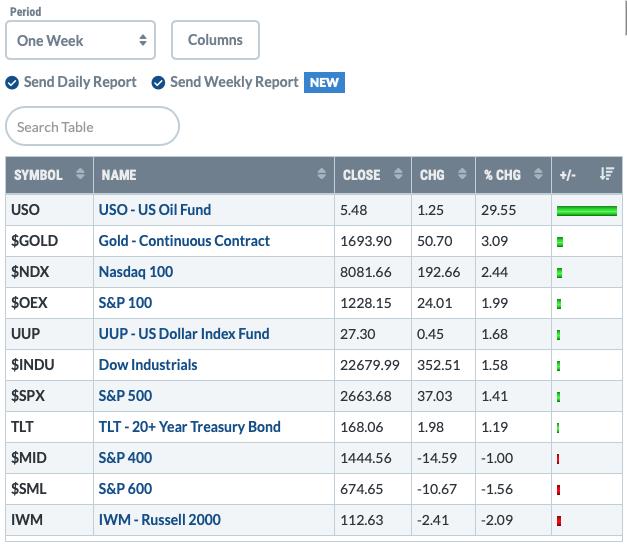Open USO - US Oil Fund link
627x546 pixels.
[x=155, y=210]
